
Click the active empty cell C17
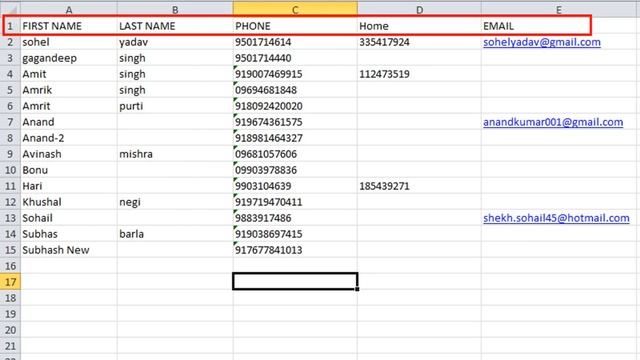click(x=295, y=282)
